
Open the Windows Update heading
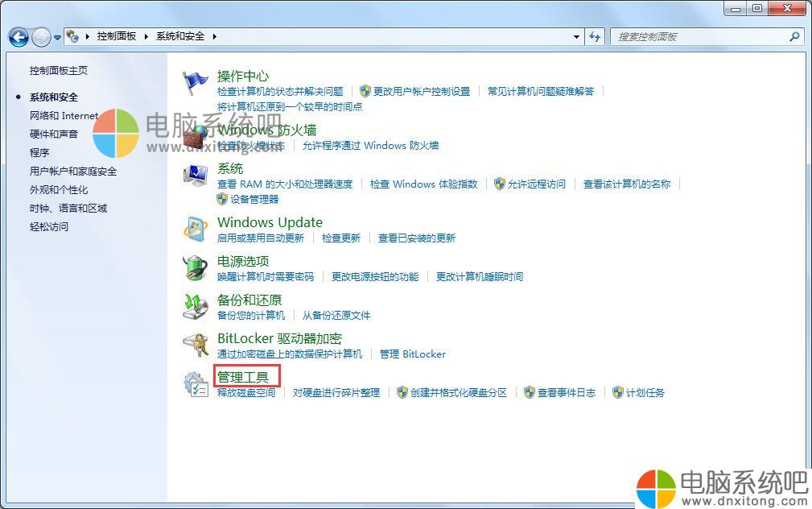(270, 222)
